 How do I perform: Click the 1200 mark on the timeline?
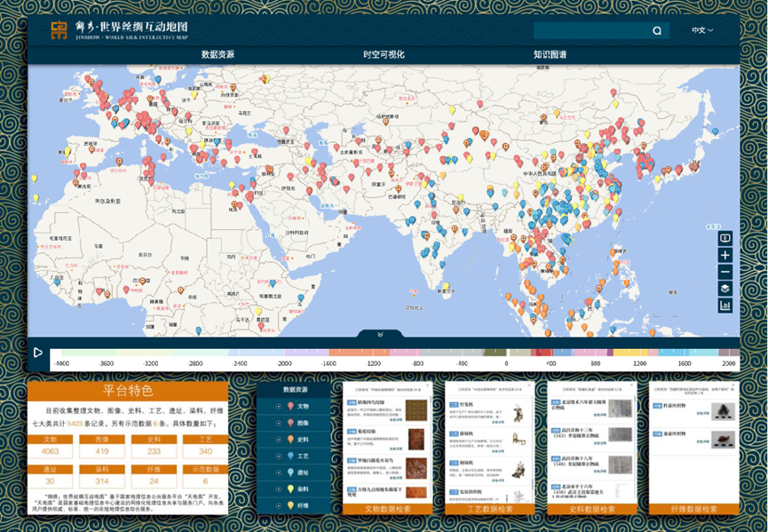[x=640, y=363]
